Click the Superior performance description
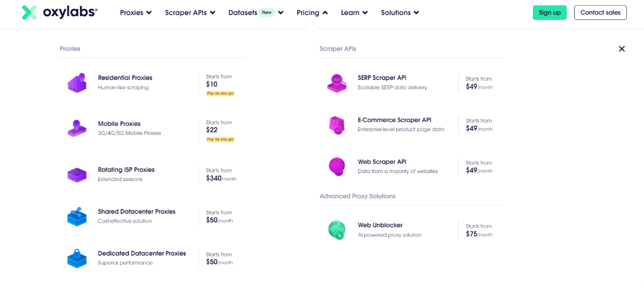Screen dimensions: 644x288 pos(125,263)
